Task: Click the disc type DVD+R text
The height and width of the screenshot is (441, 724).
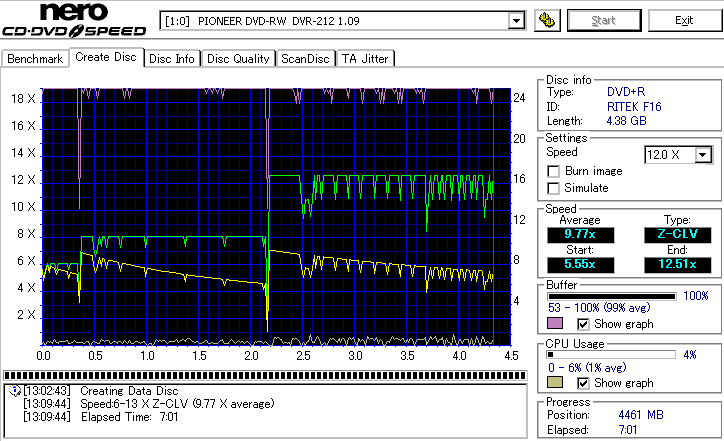Action: coord(626,92)
